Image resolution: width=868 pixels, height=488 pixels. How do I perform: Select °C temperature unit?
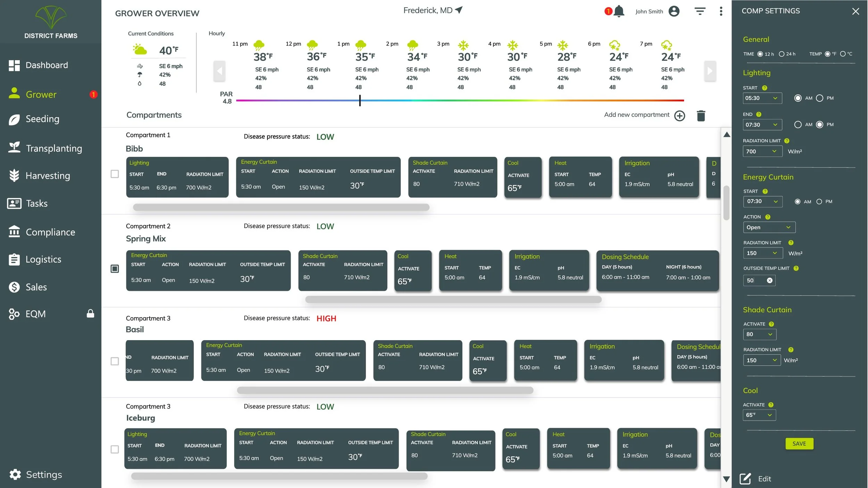pos(843,54)
